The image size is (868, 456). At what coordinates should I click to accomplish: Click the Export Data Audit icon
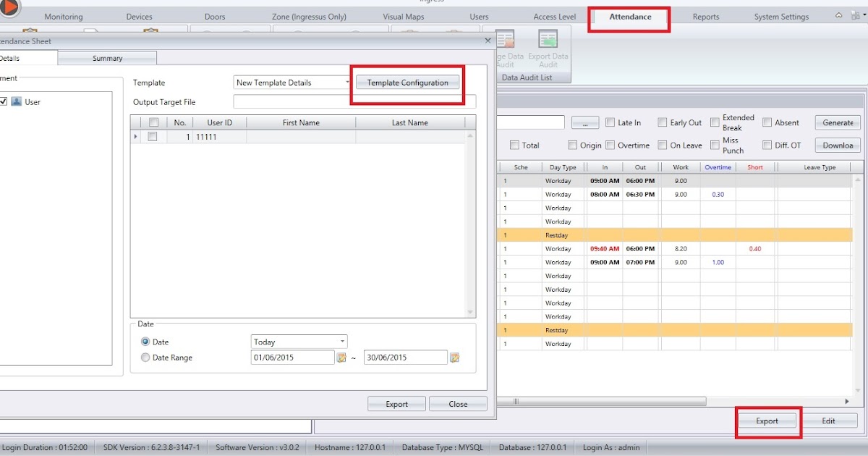(548, 40)
